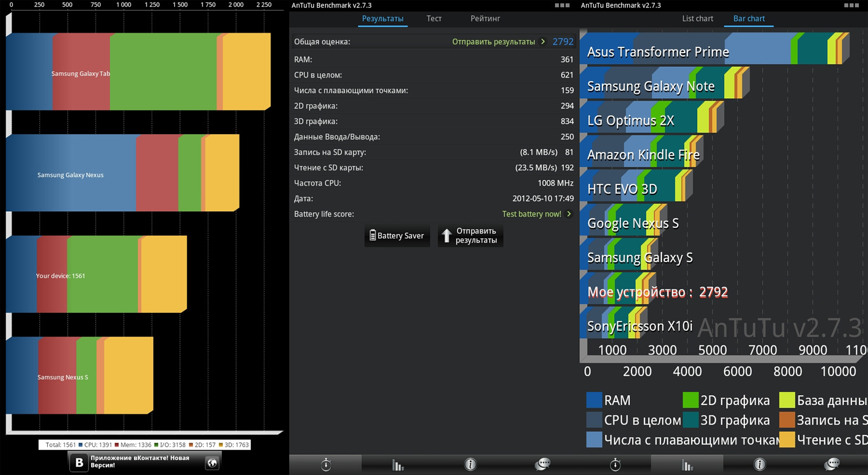The height and width of the screenshot is (475, 868).
Task: Select the List chart tab
Action: [697, 18]
